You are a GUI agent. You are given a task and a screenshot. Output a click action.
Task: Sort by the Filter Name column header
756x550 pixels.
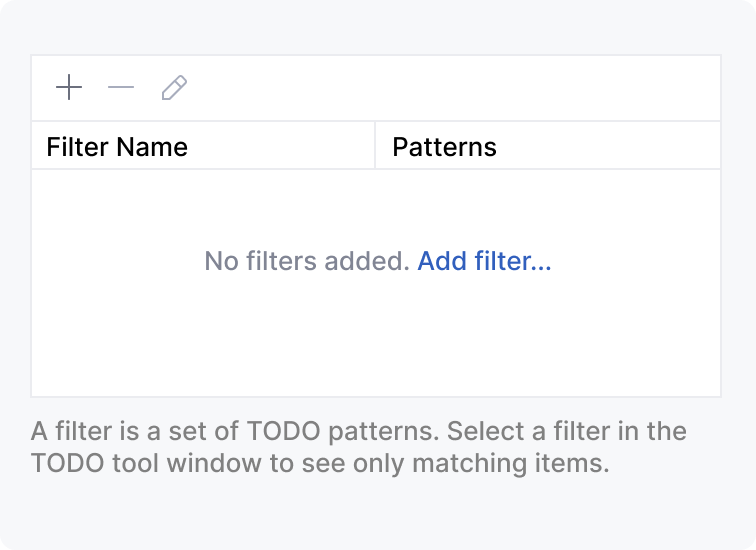(117, 147)
